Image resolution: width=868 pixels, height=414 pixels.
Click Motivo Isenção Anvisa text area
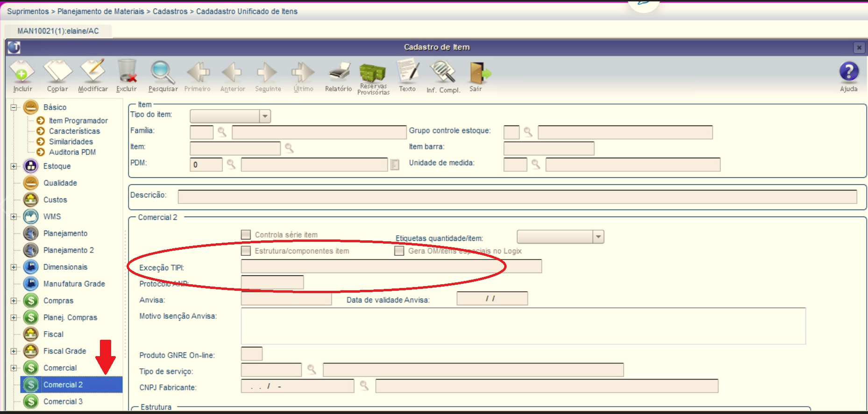click(x=523, y=326)
